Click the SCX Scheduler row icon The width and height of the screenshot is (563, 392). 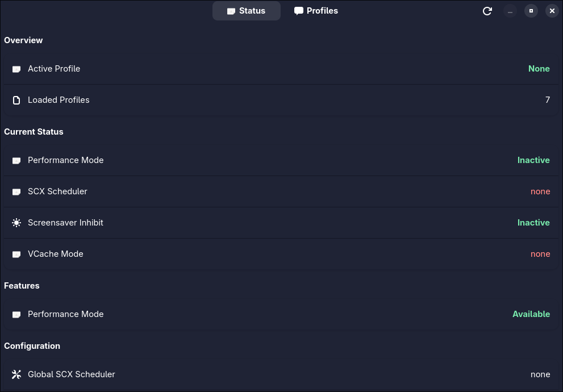coord(16,192)
